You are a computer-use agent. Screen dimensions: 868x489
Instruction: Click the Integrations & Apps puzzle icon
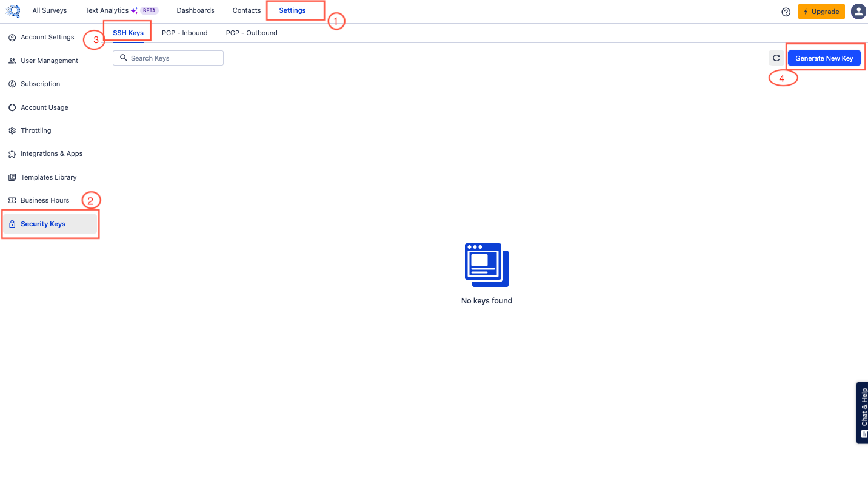click(x=12, y=154)
